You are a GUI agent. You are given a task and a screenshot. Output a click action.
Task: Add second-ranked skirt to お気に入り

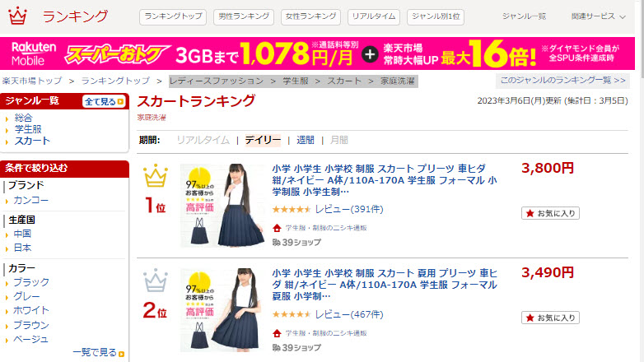[550, 318]
